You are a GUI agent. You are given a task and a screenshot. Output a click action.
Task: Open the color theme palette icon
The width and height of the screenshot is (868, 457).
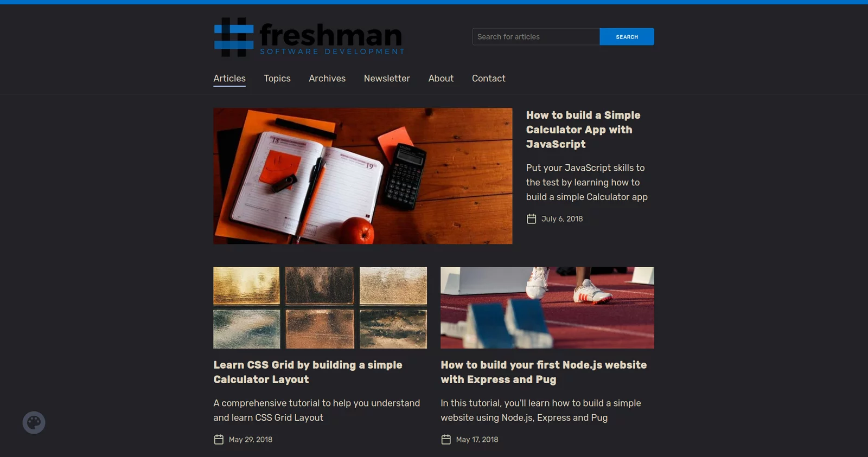[34, 422]
